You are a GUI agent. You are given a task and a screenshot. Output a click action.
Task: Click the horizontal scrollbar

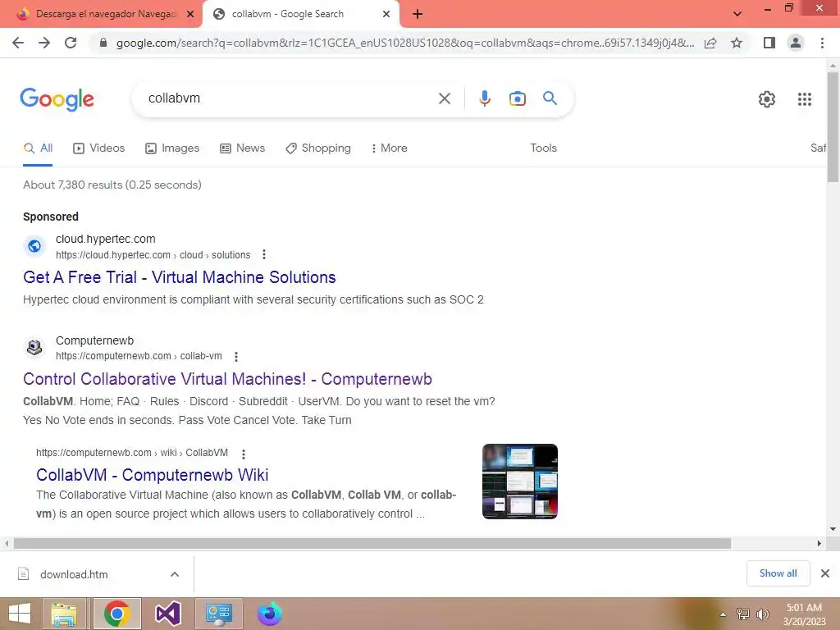tap(372, 544)
